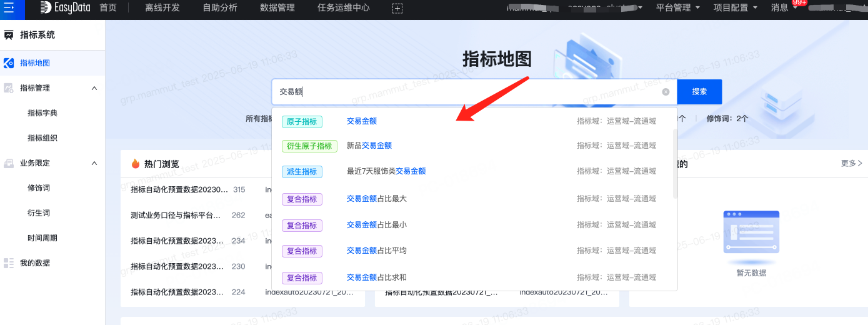Clear the search box with the X icon
The image size is (868, 325).
(x=666, y=92)
